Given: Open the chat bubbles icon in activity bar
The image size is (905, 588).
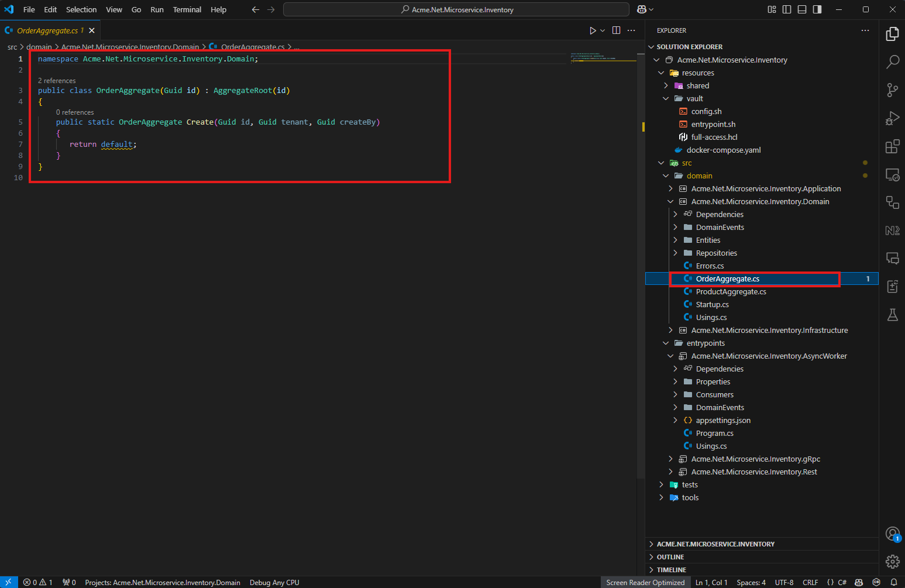Looking at the screenshot, I should (892, 259).
